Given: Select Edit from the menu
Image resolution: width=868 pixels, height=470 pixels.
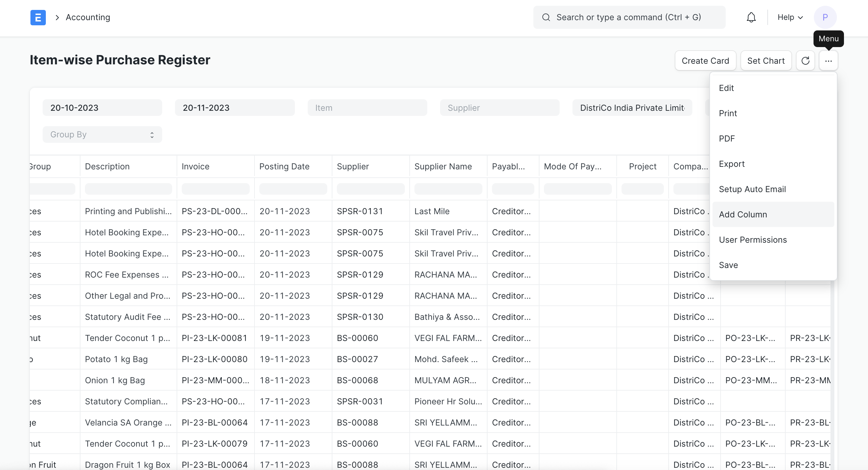Looking at the screenshot, I should pos(726,88).
